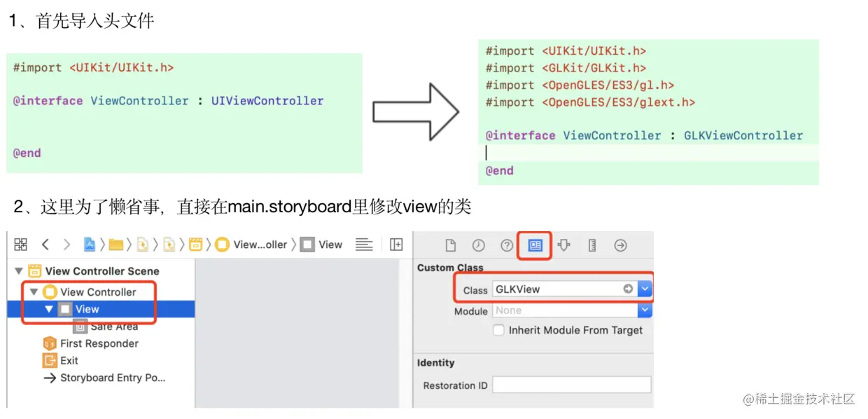Jump to class definition arrow in Class field
The height and width of the screenshot is (419, 868).
(628, 289)
